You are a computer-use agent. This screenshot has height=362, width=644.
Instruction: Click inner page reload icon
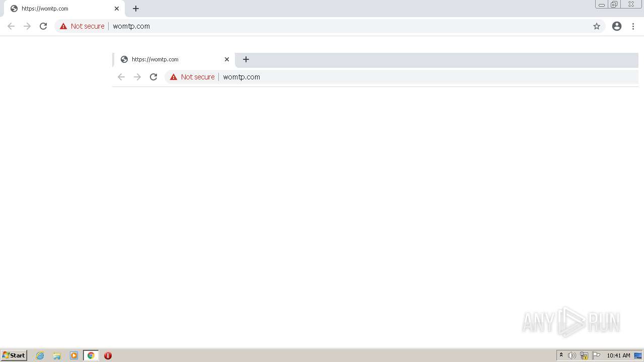[x=153, y=77]
